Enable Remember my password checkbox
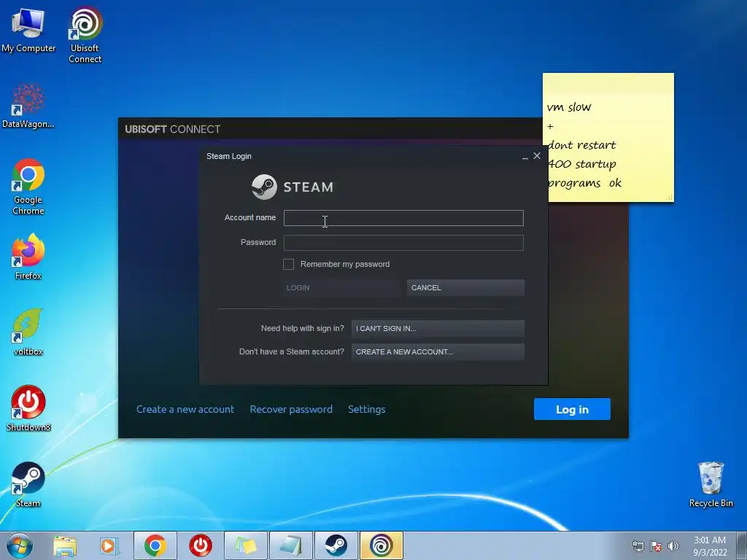Viewport: 747px width, 560px height. [x=288, y=264]
